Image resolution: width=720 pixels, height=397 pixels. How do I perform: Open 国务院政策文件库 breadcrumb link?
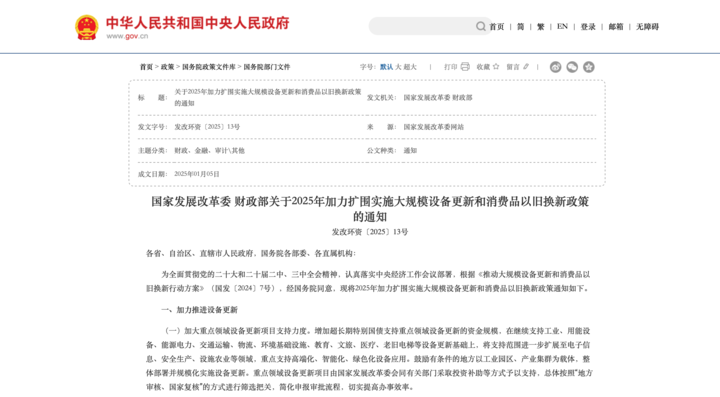pos(208,67)
